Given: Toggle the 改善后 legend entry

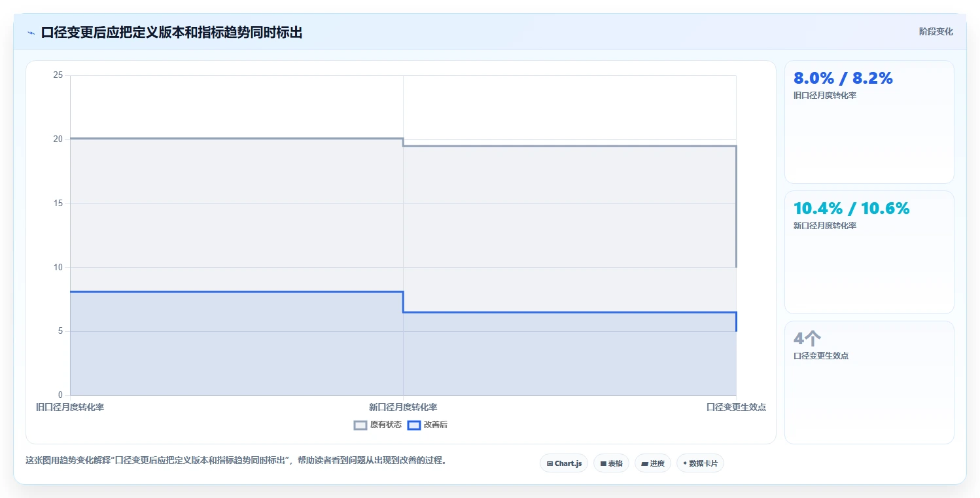Looking at the screenshot, I should (x=427, y=425).
